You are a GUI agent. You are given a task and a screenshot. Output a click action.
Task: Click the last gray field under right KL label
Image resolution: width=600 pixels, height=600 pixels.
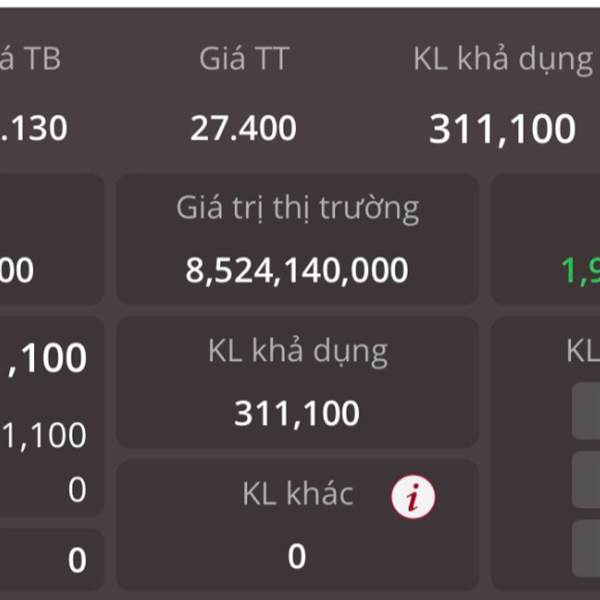[x=587, y=548]
